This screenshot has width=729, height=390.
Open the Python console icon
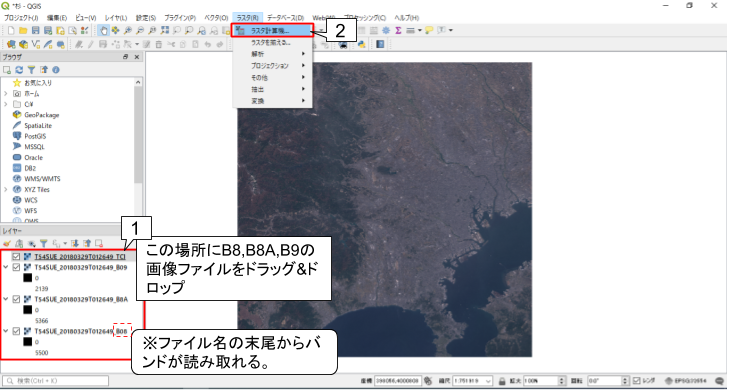[x=361, y=44]
